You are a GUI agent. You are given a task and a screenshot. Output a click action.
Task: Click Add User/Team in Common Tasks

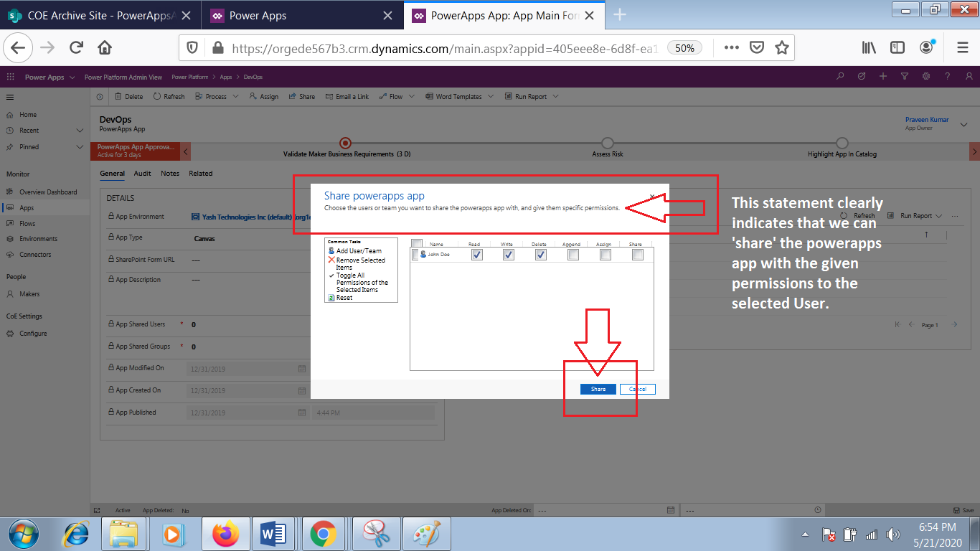359,250
